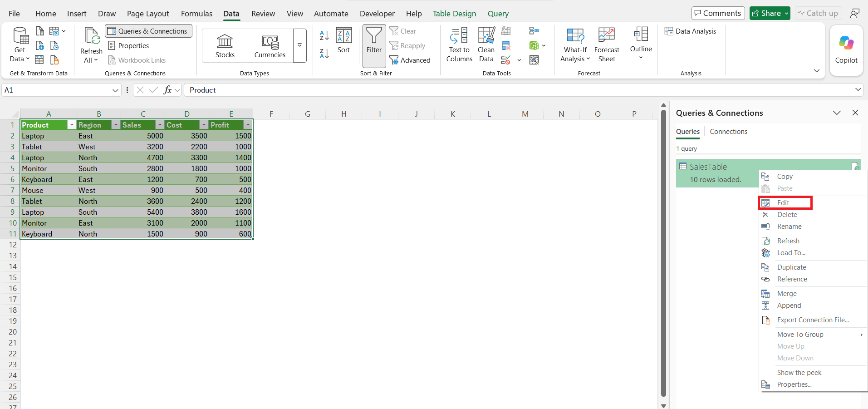Sort descending Z to A

[x=324, y=53]
